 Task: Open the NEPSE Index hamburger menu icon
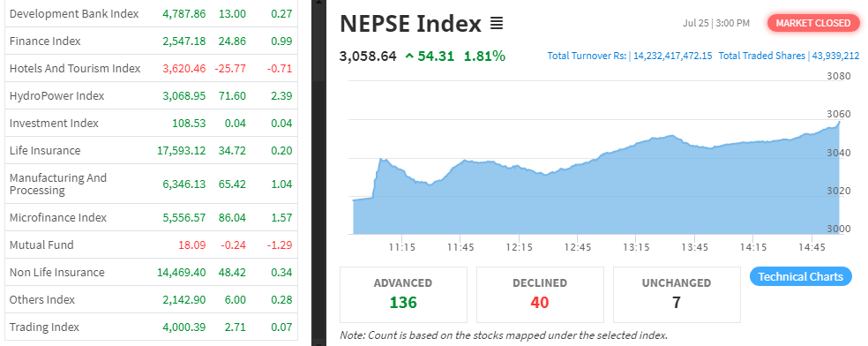[x=496, y=24]
